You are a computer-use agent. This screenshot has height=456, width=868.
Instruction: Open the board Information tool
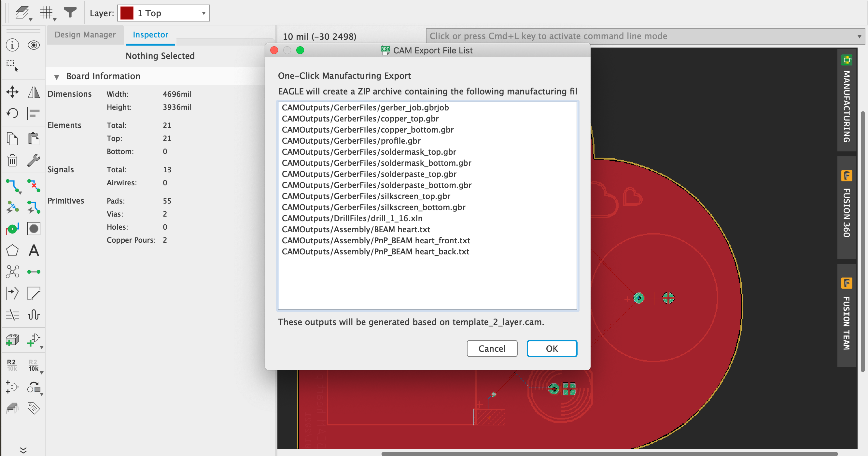click(x=12, y=45)
